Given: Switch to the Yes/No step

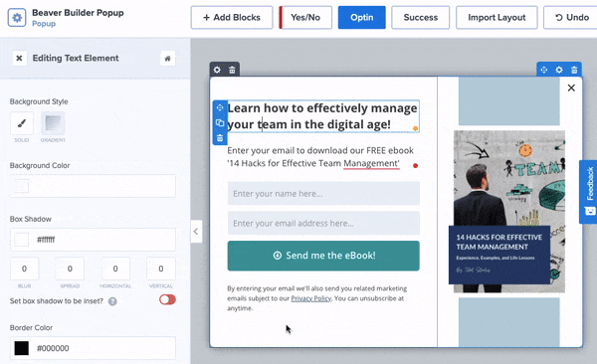Looking at the screenshot, I should (x=305, y=18).
